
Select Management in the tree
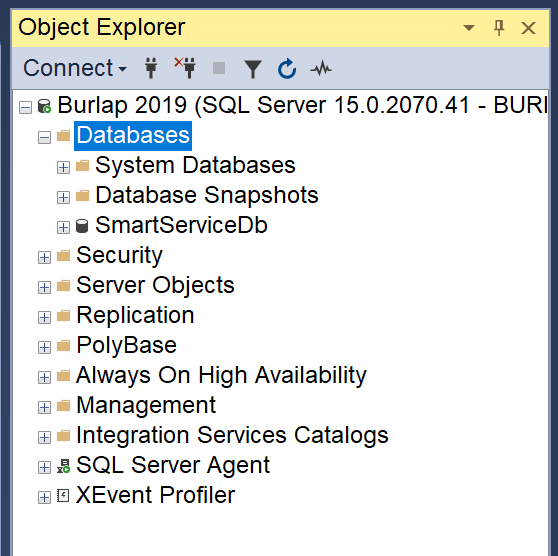(x=146, y=405)
